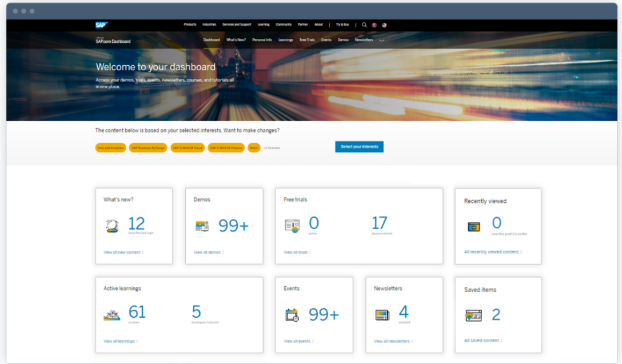Screen dimensions: 622x364
Task: Open the About menu
Action: pyautogui.click(x=318, y=25)
